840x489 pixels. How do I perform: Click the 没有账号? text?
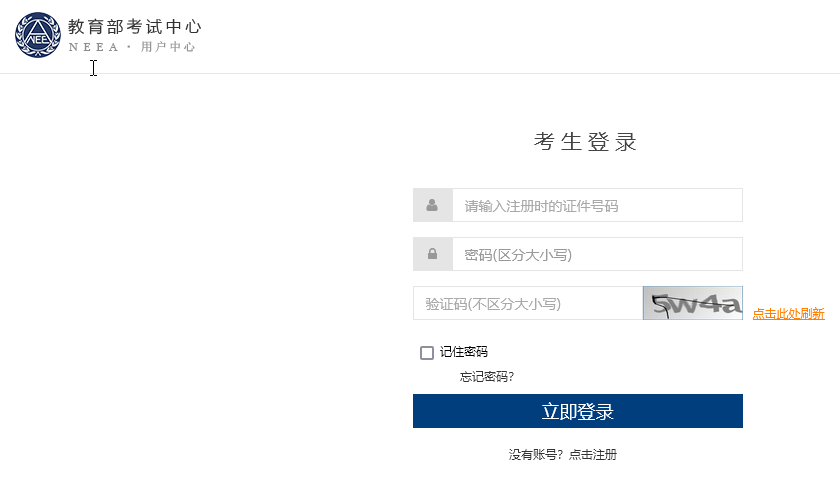click(536, 455)
